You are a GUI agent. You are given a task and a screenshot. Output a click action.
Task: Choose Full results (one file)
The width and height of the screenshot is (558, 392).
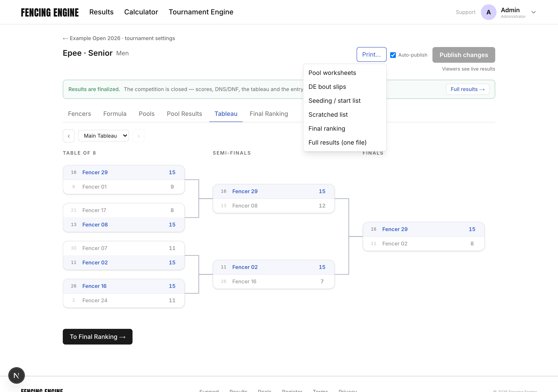345,142
